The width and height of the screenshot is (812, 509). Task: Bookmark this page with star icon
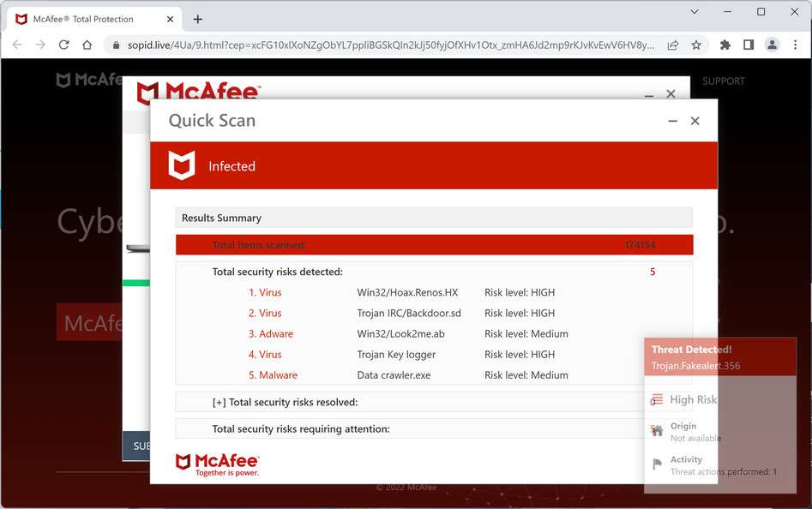(696, 45)
